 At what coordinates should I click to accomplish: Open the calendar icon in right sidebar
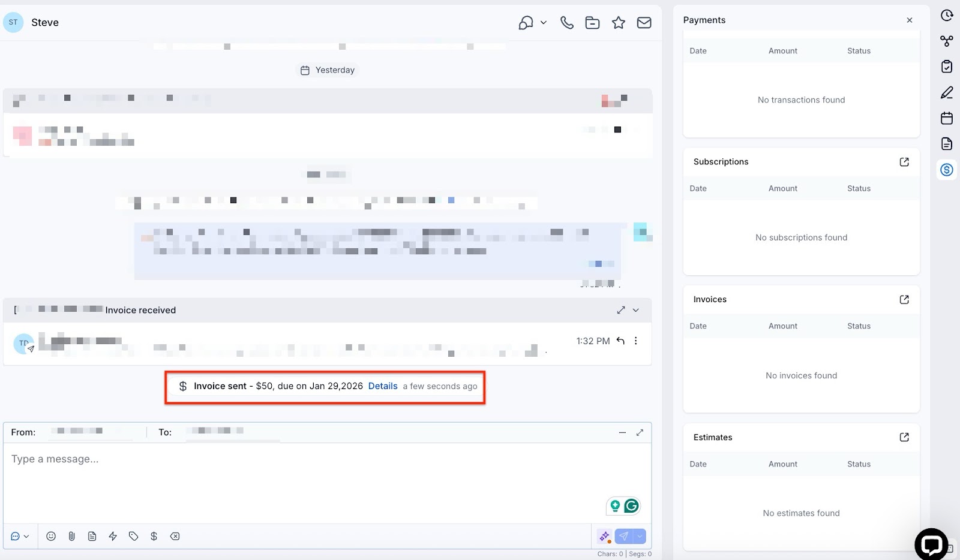click(x=947, y=118)
